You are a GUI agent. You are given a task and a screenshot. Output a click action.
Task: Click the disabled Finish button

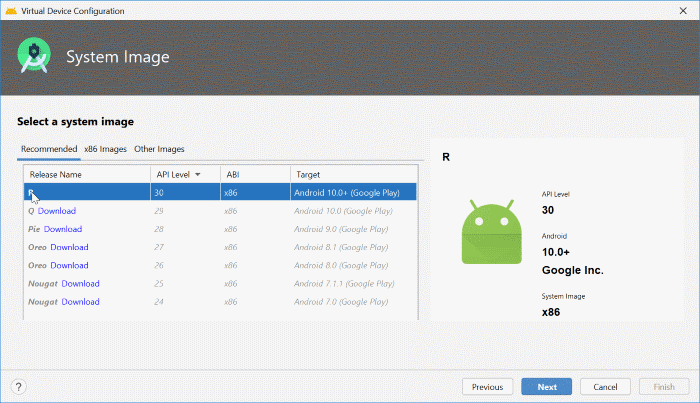(664, 387)
